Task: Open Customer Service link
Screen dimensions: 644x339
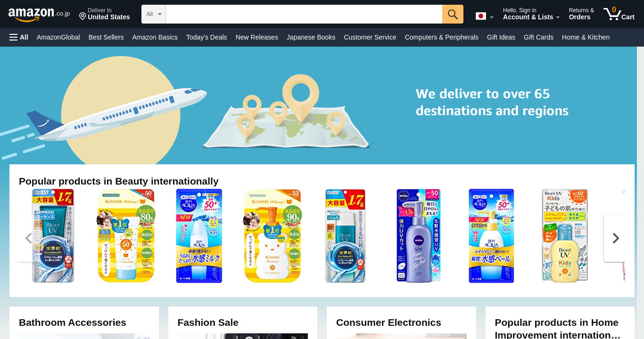Action: [370, 37]
